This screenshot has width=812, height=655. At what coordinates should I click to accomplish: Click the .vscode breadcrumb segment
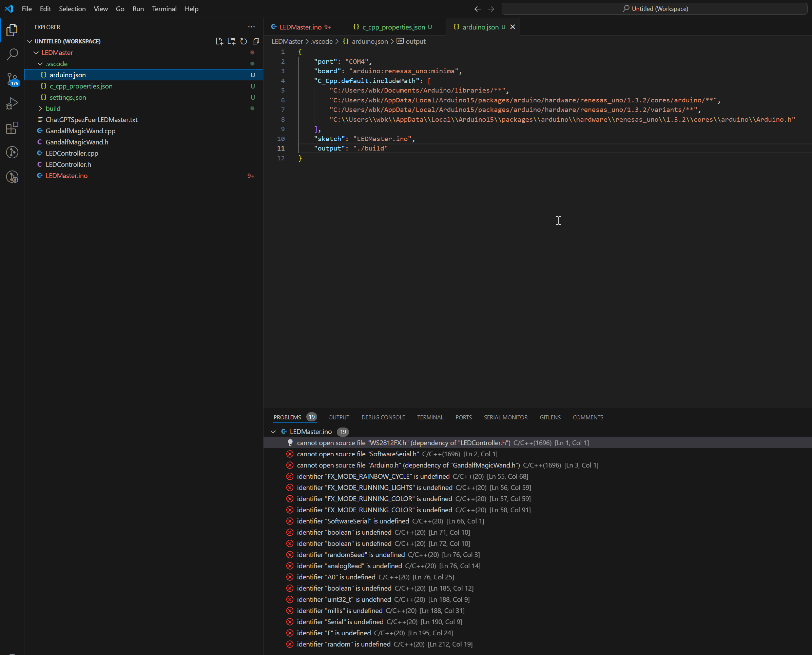pyautogui.click(x=322, y=41)
